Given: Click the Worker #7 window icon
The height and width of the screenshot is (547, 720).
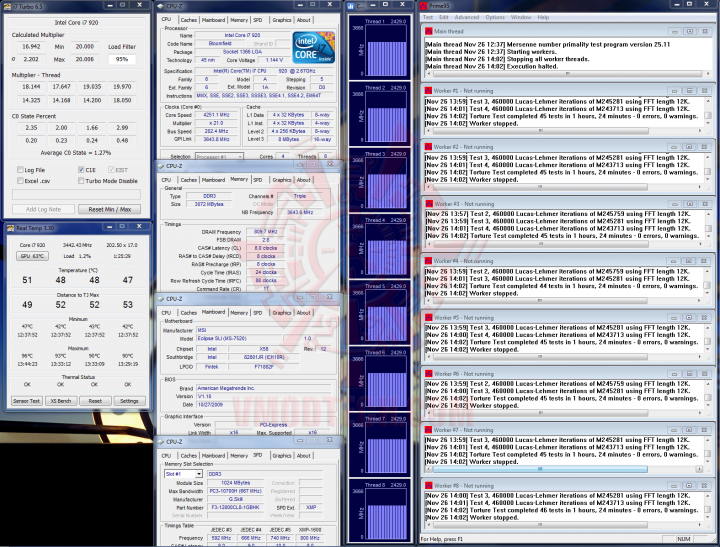Looking at the screenshot, I should click(x=428, y=430).
